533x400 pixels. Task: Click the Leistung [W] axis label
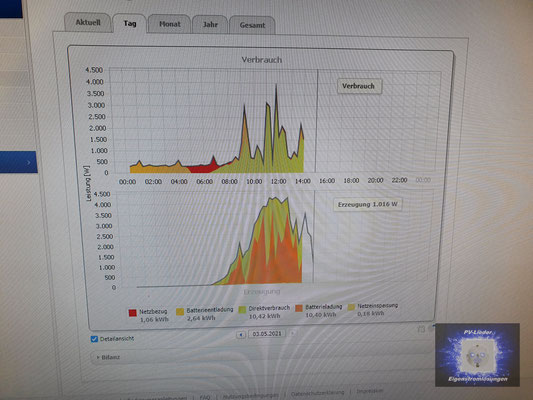88,183
